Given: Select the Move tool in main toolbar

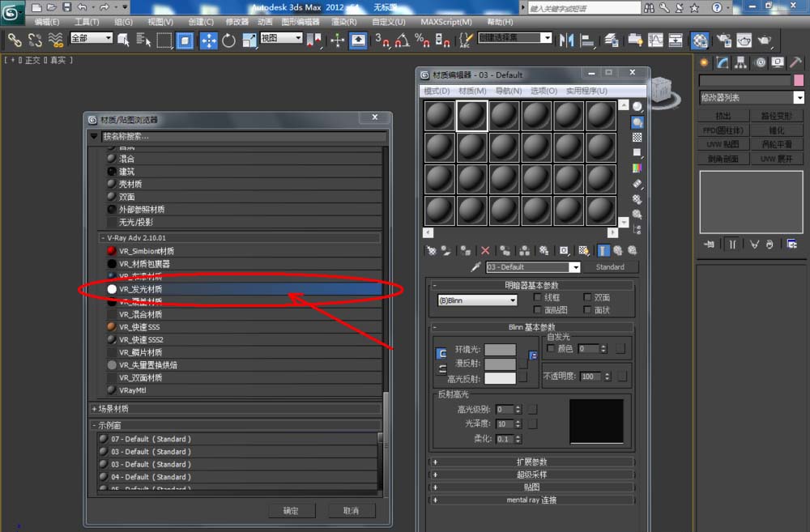Looking at the screenshot, I should click(208, 40).
